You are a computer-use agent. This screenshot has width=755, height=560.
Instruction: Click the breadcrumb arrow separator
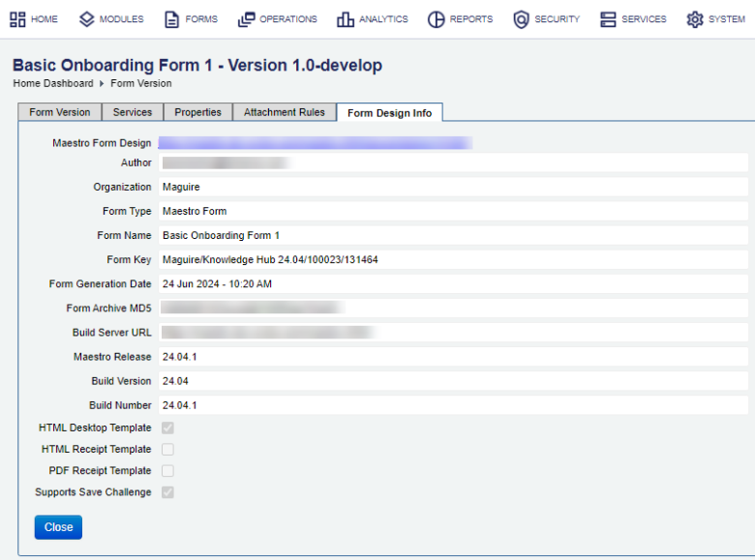[x=102, y=84]
